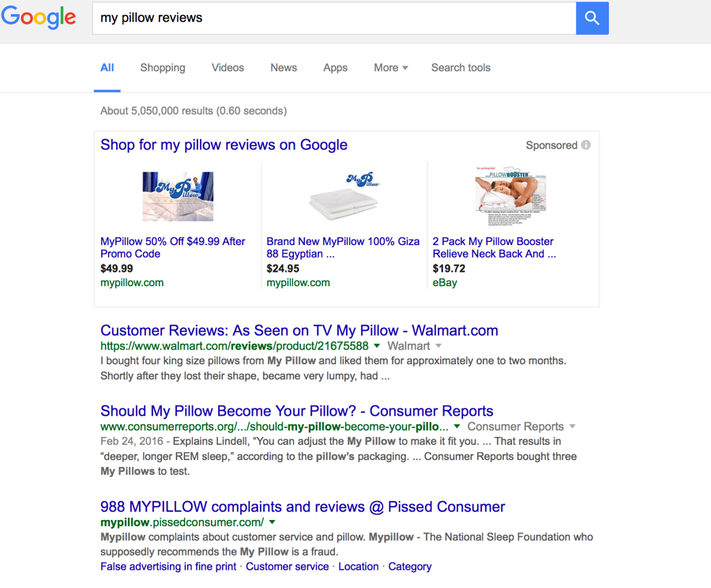Click the blue search magnifier button

click(592, 18)
